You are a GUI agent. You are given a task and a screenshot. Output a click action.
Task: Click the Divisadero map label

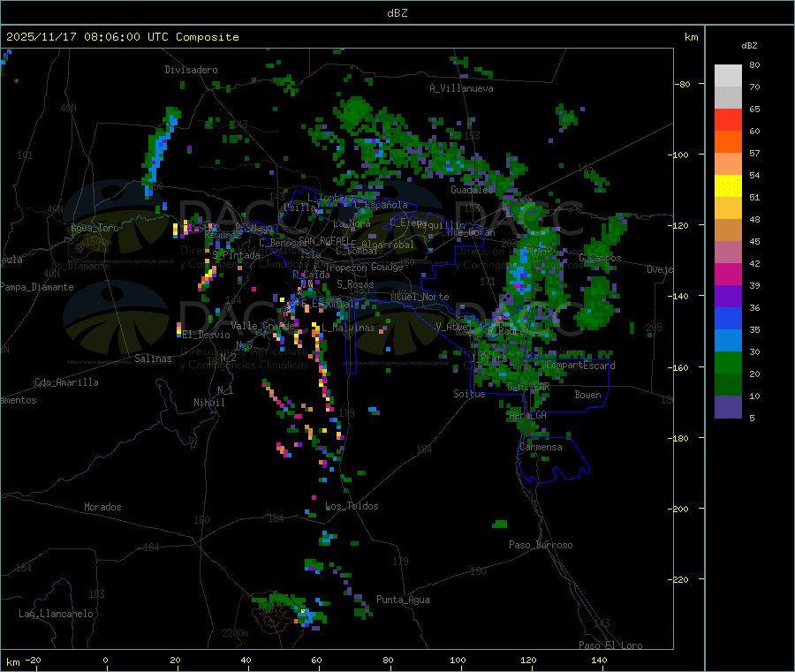tap(191, 70)
